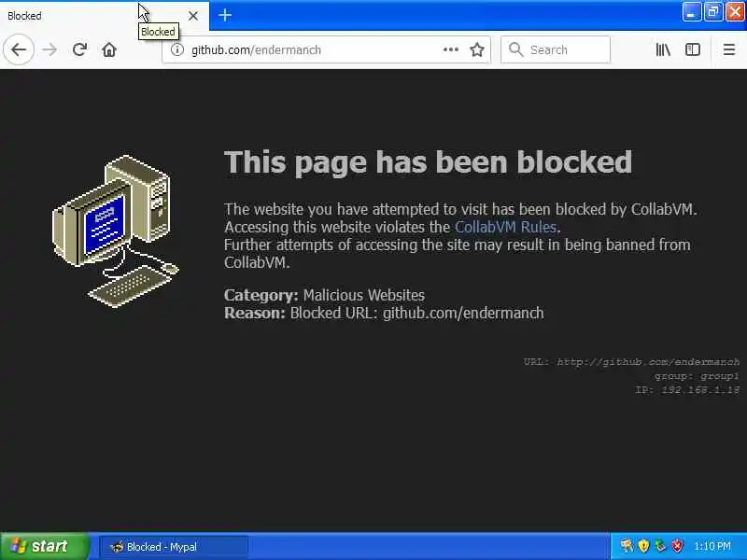Click the 1:10 PM system clock
This screenshot has height=560, width=747.
pyautogui.click(x=712, y=546)
